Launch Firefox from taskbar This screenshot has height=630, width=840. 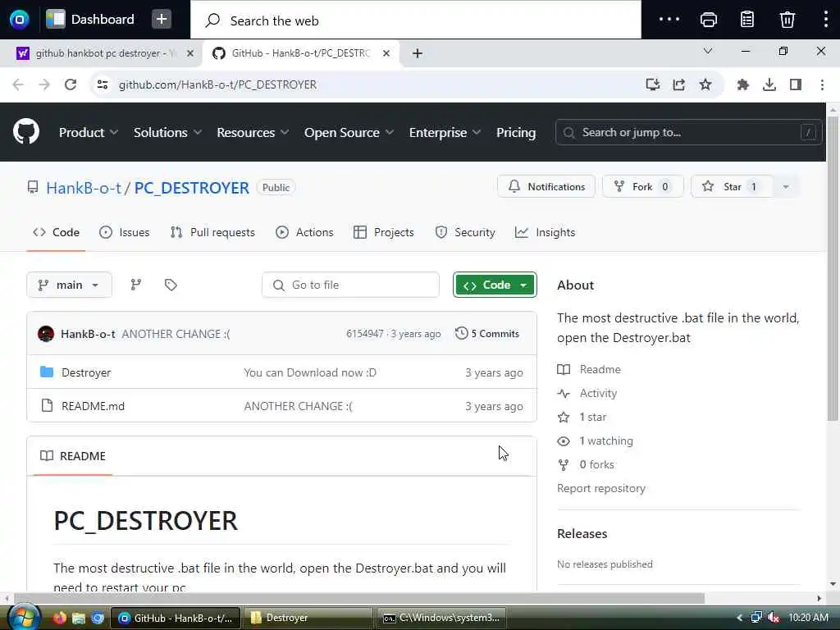pos(59,618)
